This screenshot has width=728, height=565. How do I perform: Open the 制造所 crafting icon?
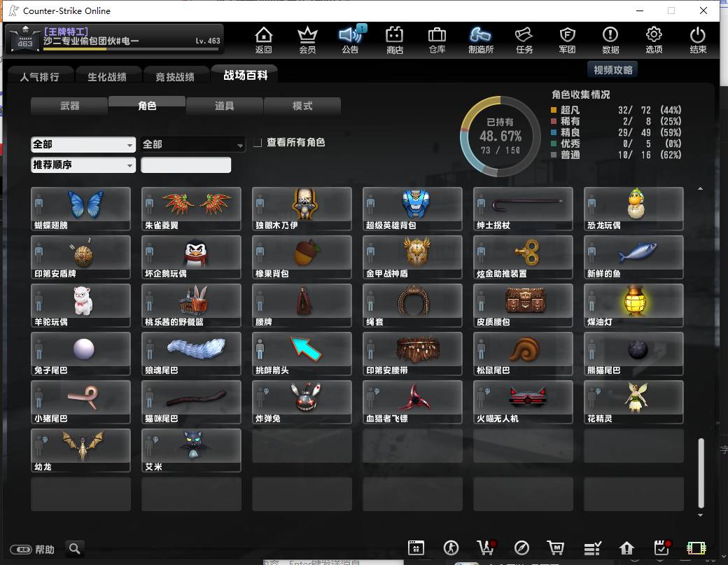click(x=480, y=40)
